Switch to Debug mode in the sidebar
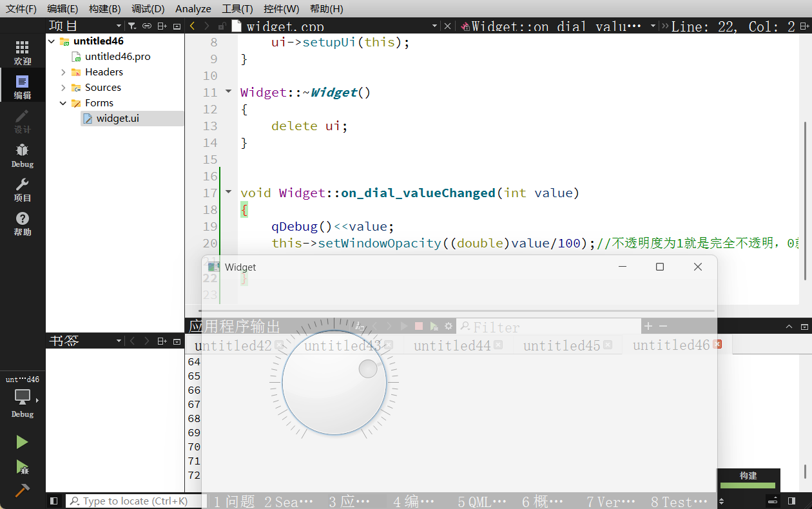 pos(23,155)
